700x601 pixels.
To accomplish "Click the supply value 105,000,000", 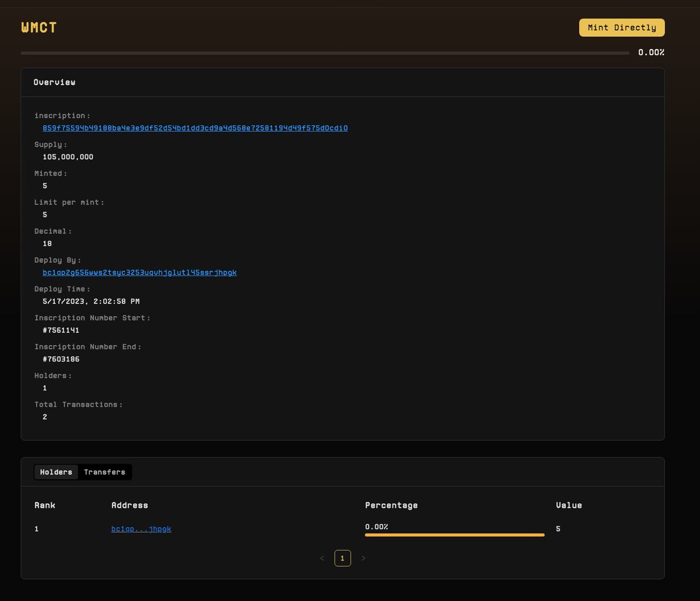I will 68,157.
